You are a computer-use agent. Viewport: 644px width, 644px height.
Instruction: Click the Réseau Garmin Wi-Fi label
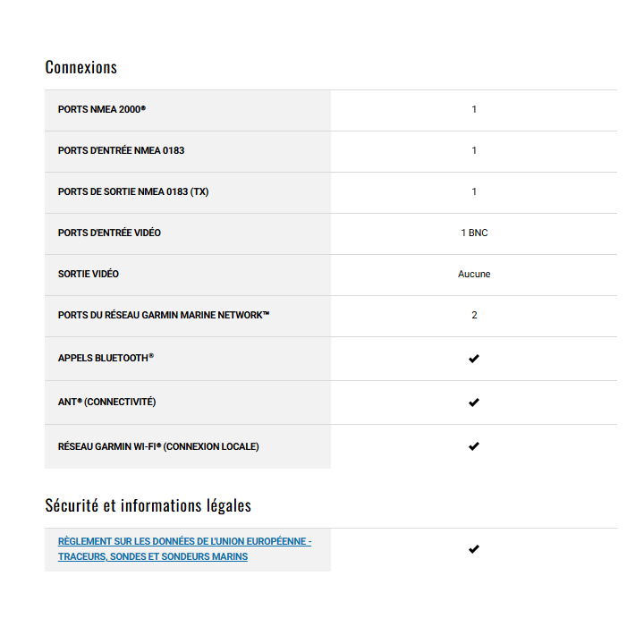[158, 446]
